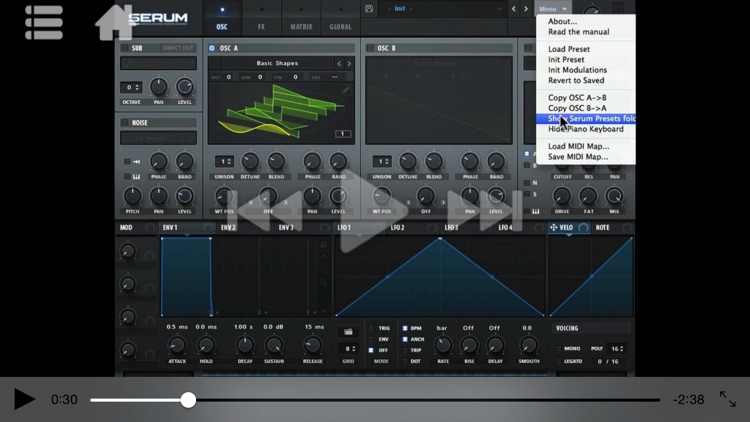
Task: Click the save preset floppy icon
Action: (369, 9)
